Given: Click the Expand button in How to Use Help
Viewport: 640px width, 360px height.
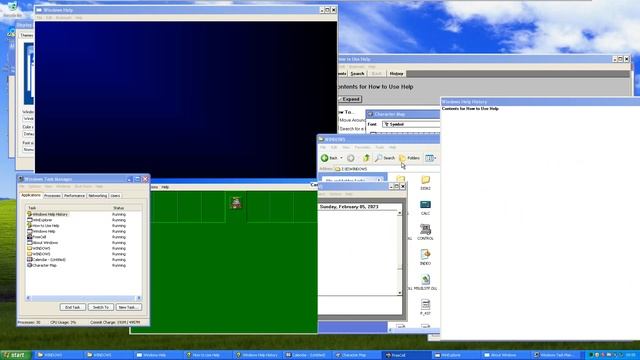Looking at the screenshot, I should click(x=349, y=99).
